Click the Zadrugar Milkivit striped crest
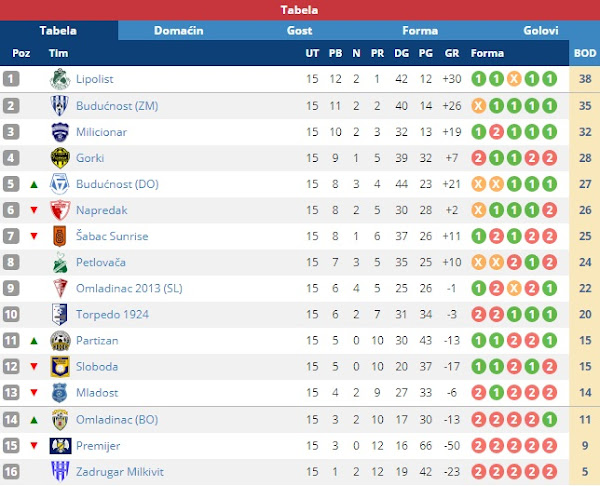Image resolution: width=600 pixels, height=486 pixels. [60, 471]
